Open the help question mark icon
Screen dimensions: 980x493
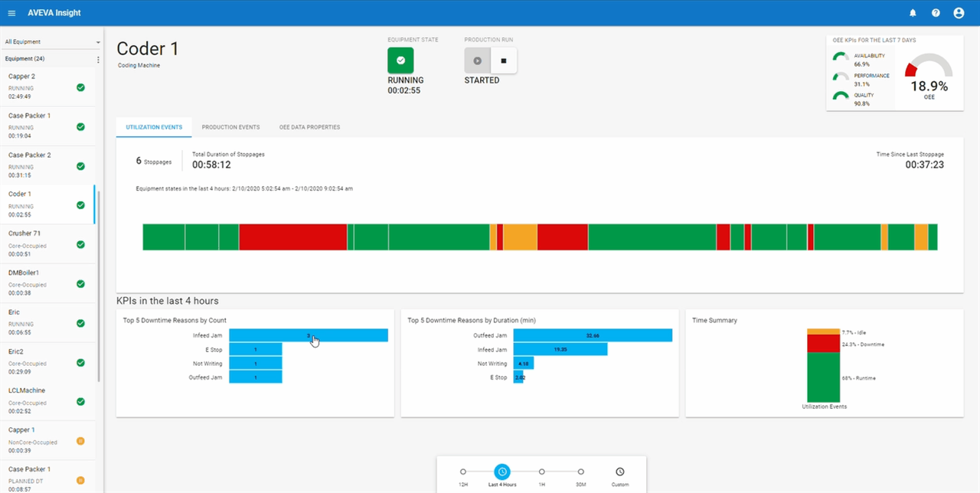pyautogui.click(x=936, y=13)
